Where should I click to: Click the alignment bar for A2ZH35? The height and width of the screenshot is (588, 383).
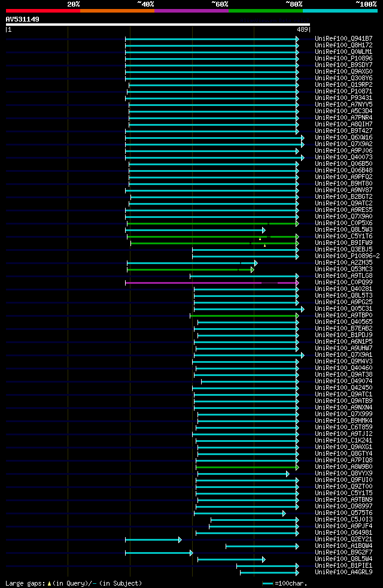coord(192,263)
